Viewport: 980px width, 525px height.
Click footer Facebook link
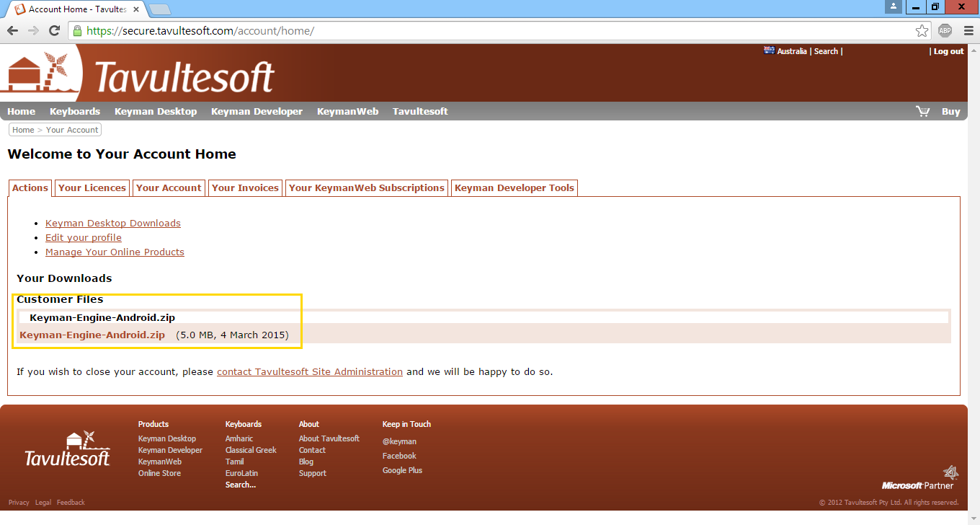click(x=399, y=456)
